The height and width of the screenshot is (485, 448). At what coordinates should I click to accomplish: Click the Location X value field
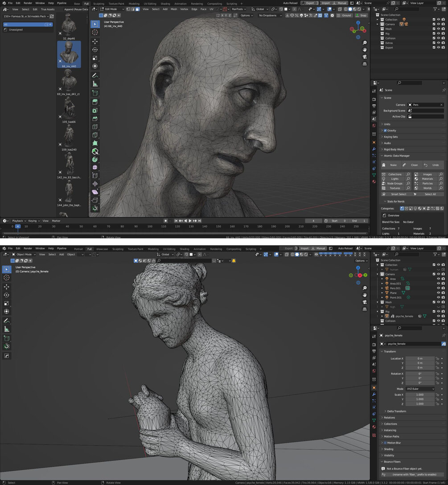(x=420, y=358)
